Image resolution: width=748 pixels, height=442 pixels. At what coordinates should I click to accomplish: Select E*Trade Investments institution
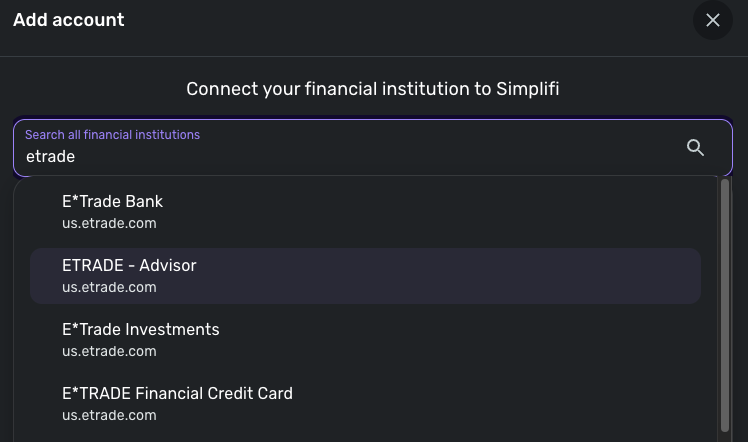(140, 330)
